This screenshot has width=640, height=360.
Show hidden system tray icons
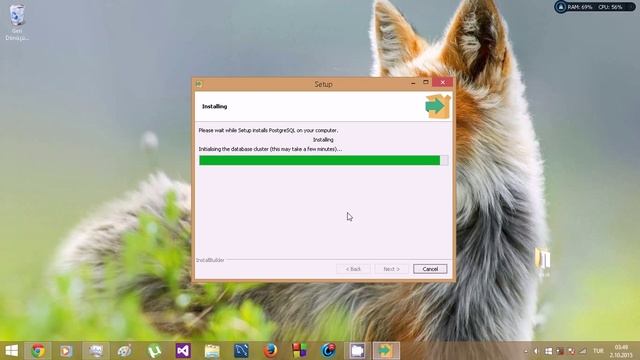(526, 351)
